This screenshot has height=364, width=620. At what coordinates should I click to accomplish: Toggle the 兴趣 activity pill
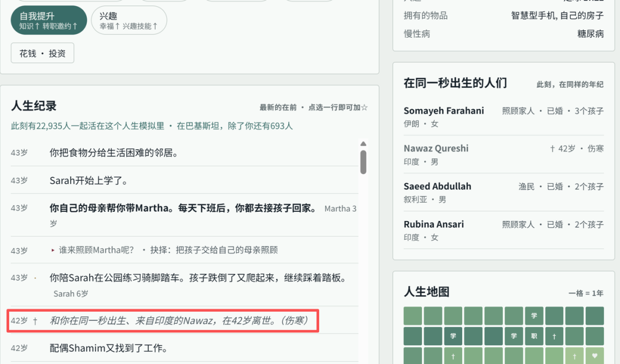(129, 20)
